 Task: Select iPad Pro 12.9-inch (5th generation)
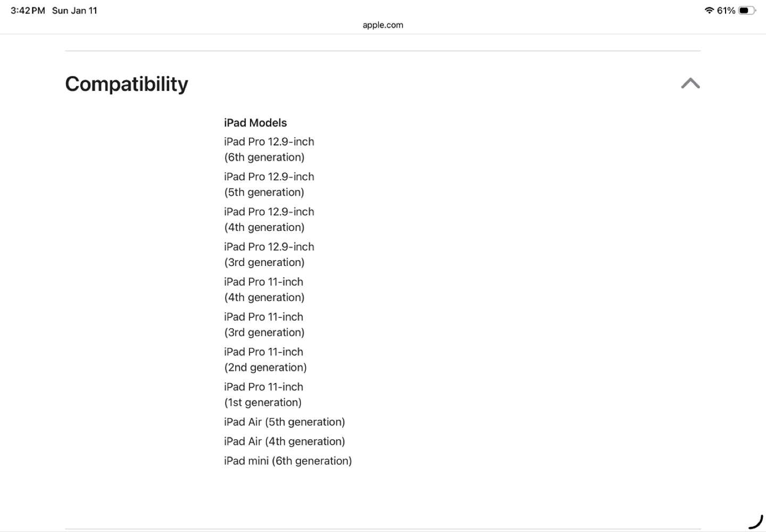269,185
